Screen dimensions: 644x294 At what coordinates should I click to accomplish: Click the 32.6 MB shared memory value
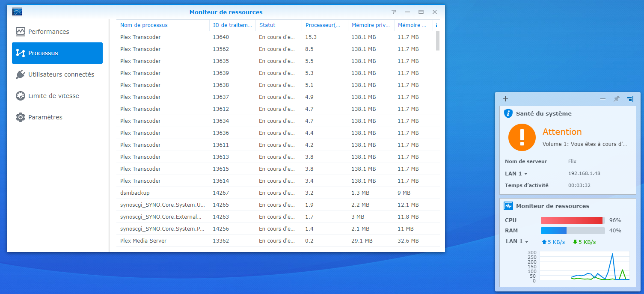408,241
